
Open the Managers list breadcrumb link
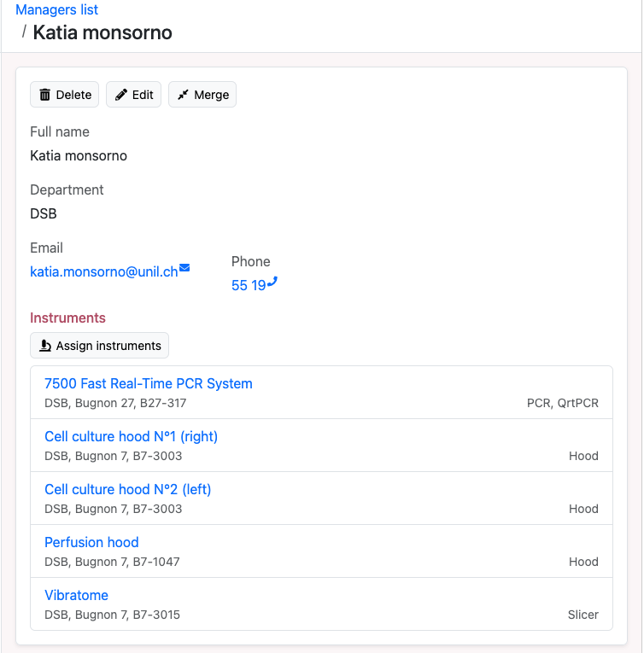pos(56,9)
